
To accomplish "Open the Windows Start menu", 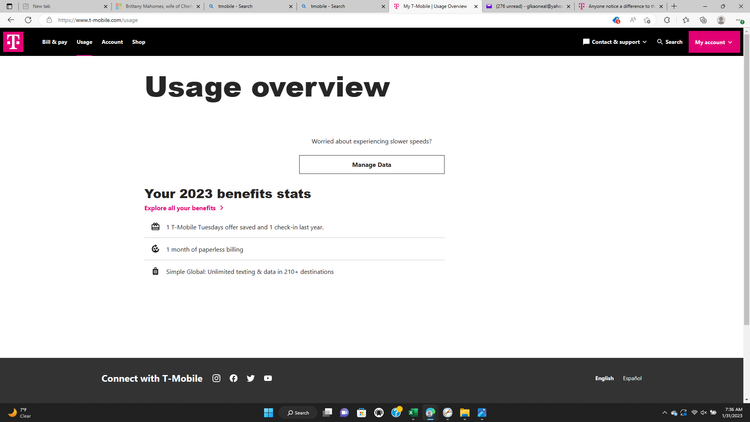I will [x=268, y=412].
